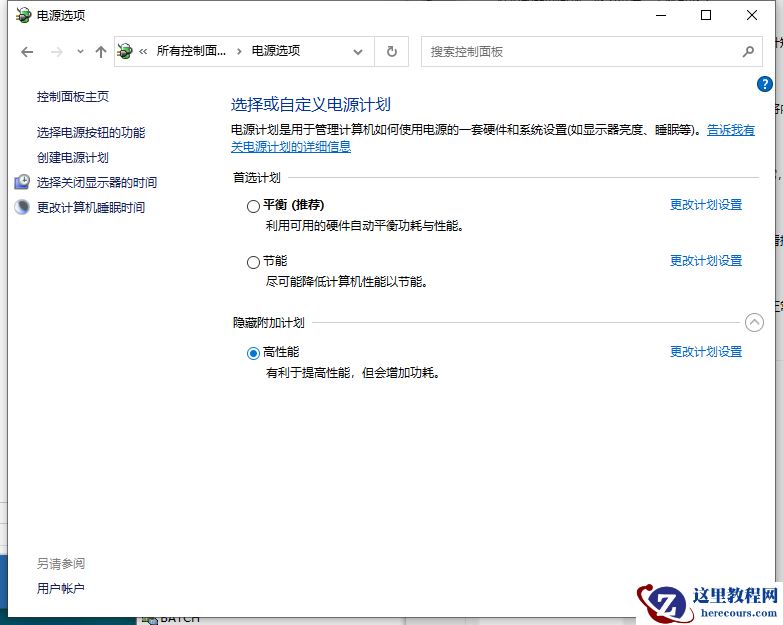Go up one level with the up arrow
This screenshot has height=625, width=783.
pyautogui.click(x=101, y=51)
